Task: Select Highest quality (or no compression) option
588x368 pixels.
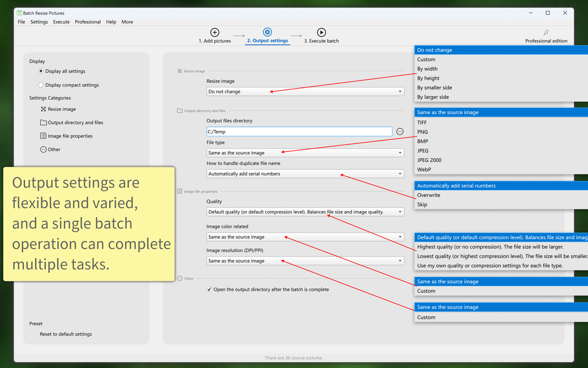Action: (501, 247)
